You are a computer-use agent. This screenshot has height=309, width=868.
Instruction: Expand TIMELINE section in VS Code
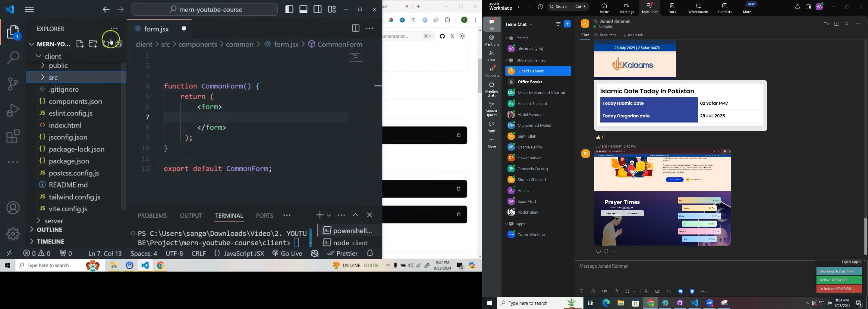pyautogui.click(x=32, y=241)
